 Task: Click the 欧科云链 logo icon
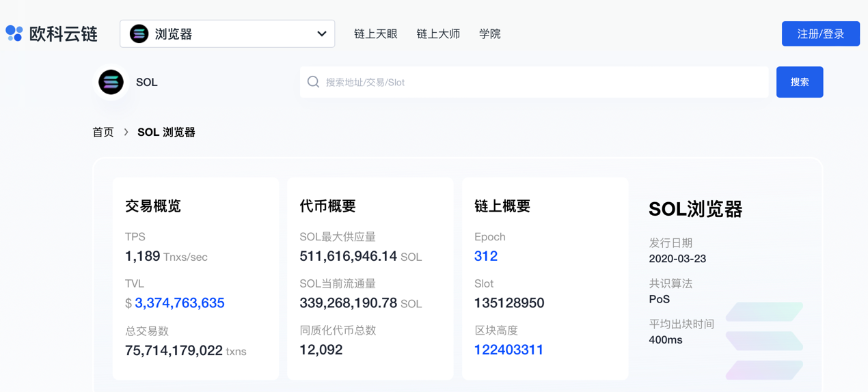pos(14,33)
